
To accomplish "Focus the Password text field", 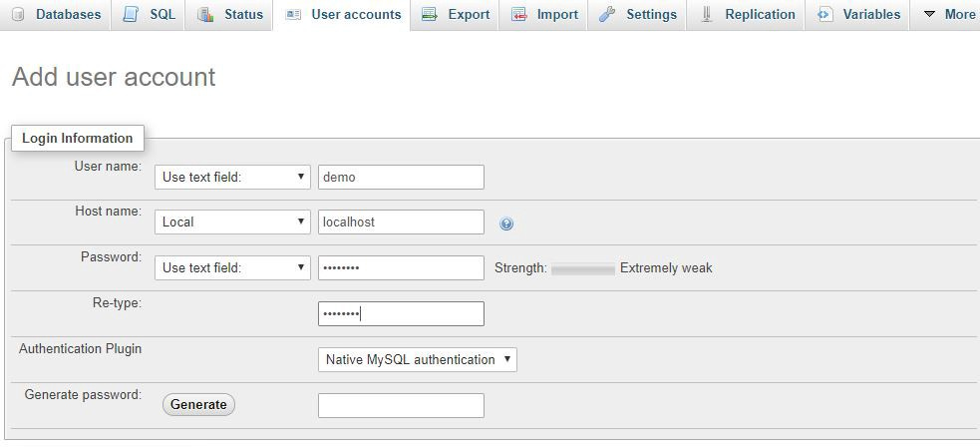I will click(401, 267).
